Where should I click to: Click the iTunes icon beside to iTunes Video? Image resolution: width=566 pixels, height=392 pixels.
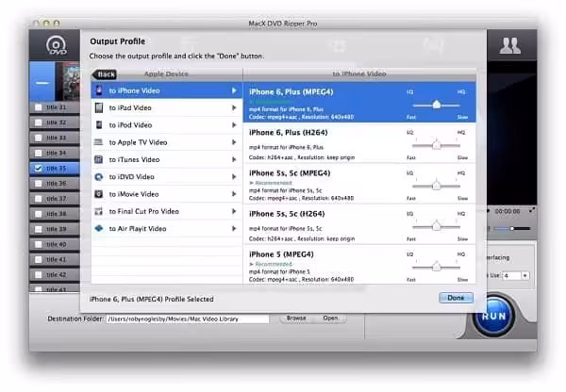coord(98,159)
